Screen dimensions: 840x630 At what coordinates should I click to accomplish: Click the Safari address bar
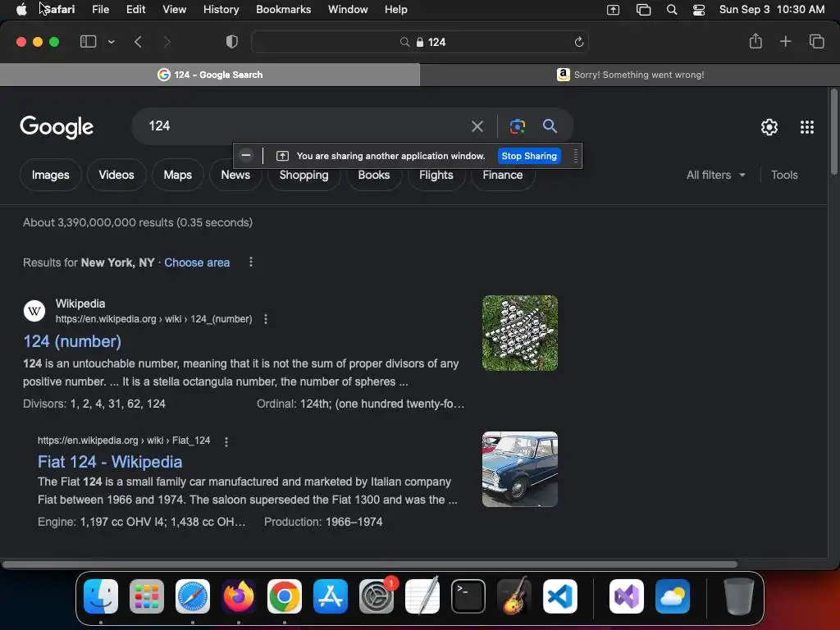point(419,42)
